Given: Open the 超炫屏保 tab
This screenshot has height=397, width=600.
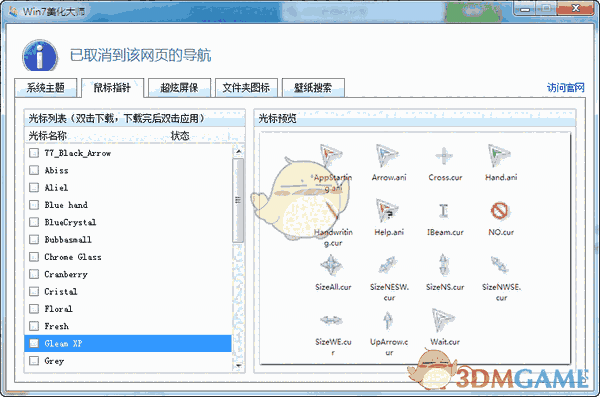Looking at the screenshot, I should 179,88.
